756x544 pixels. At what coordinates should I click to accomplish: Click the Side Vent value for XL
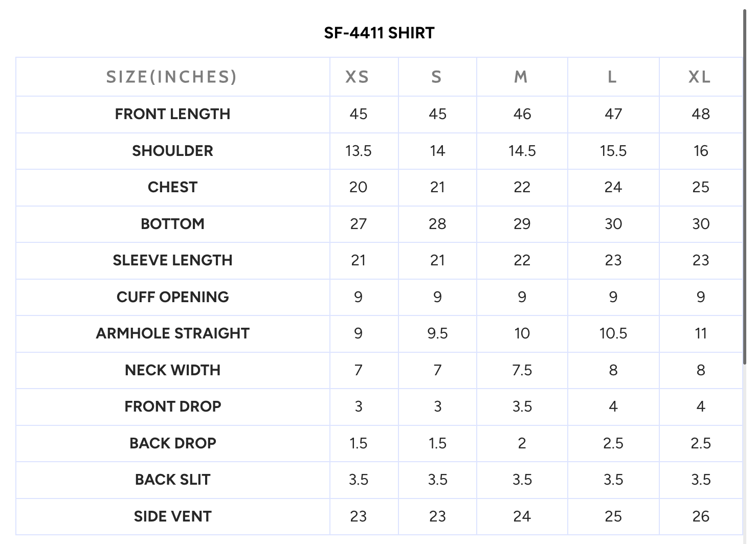tap(700, 516)
